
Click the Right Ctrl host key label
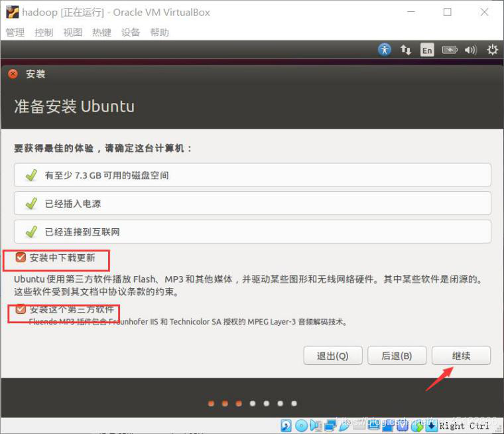pos(464,426)
